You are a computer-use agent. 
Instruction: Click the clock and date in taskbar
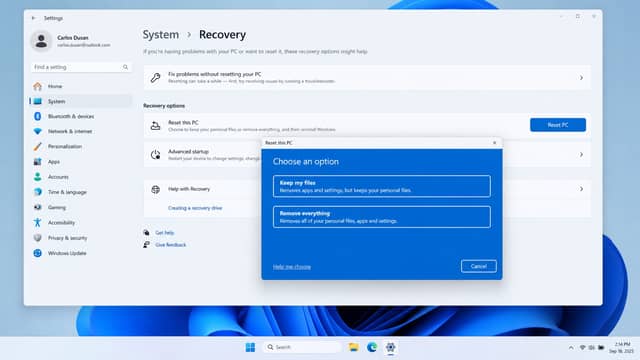tap(622, 348)
